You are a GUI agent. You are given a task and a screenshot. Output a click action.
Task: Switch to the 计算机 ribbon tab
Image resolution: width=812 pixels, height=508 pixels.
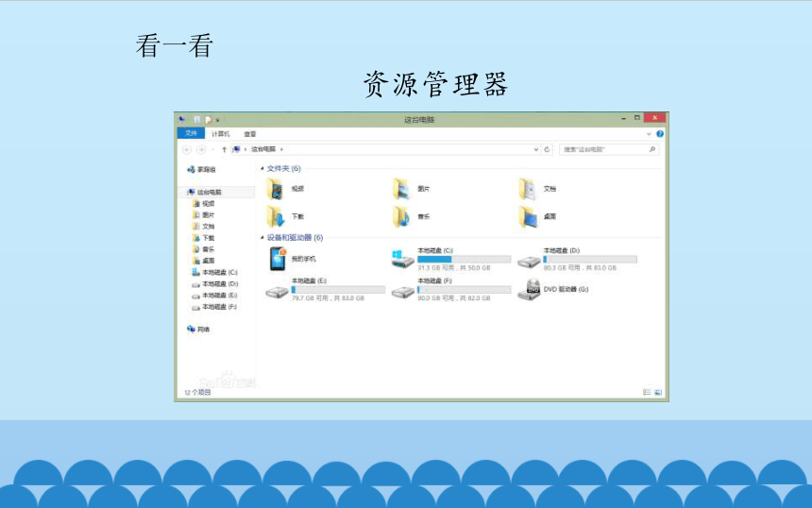click(220, 134)
